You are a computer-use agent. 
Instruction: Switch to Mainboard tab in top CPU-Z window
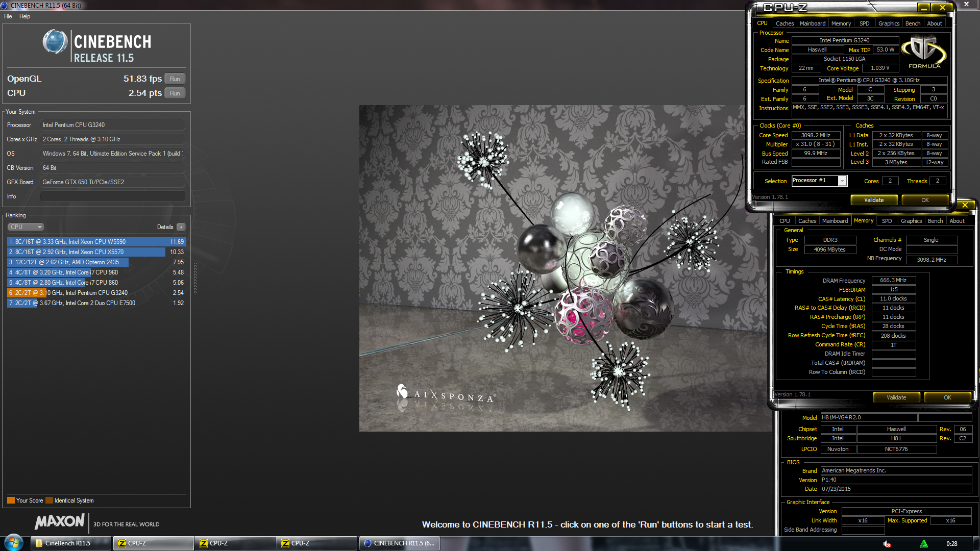click(813, 23)
